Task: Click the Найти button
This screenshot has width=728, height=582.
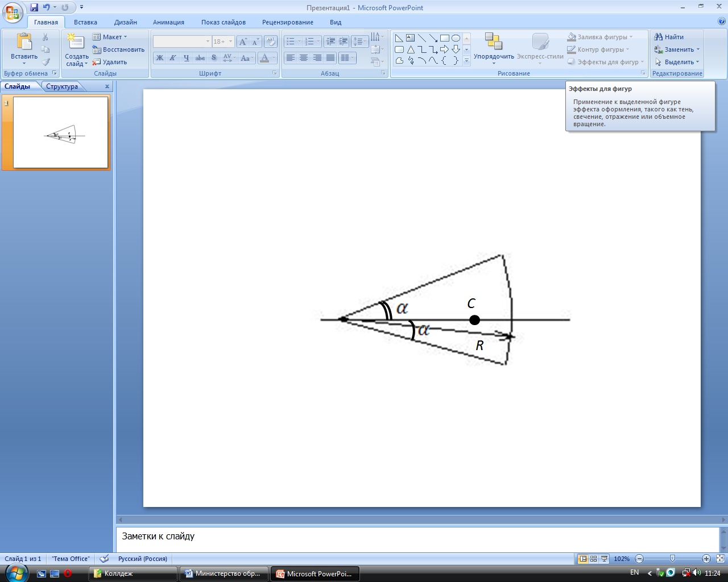Action: click(669, 37)
